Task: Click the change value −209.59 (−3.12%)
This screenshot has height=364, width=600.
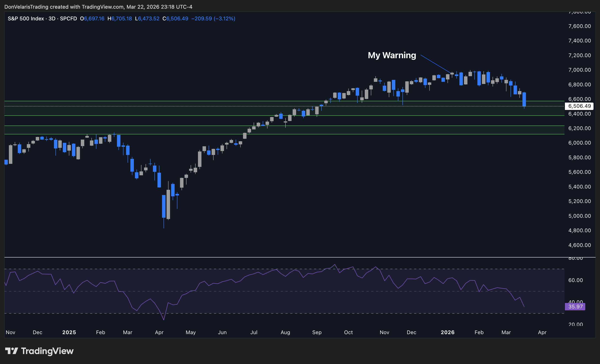Action: coord(213,18)
